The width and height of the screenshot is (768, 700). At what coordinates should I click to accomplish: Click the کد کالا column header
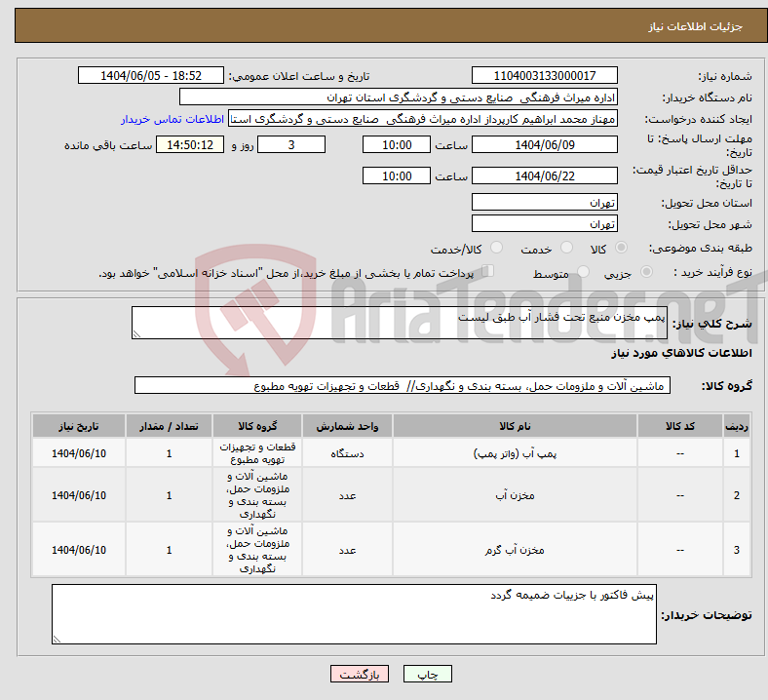coord(680,426)
